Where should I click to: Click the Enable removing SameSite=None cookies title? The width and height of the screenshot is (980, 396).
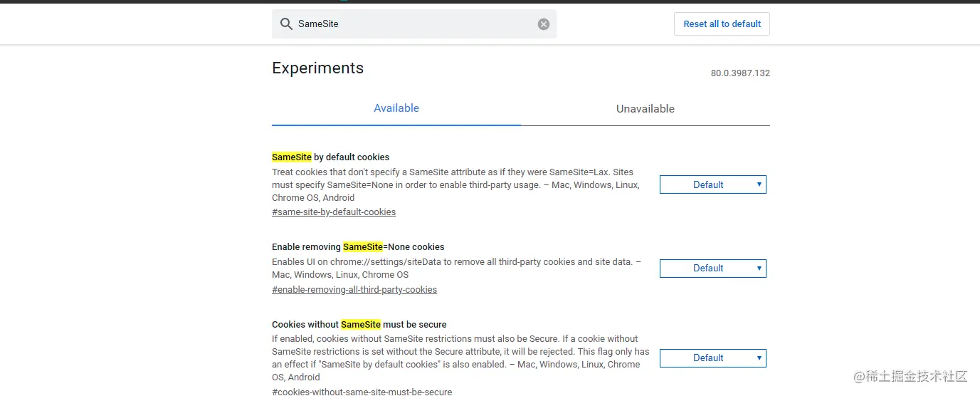tap(358, 247)
